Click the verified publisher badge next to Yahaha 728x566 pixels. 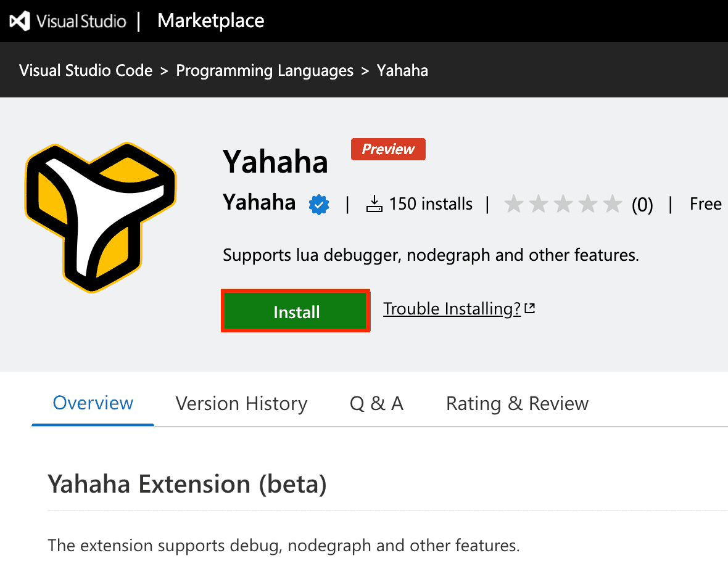coord(318,203)
